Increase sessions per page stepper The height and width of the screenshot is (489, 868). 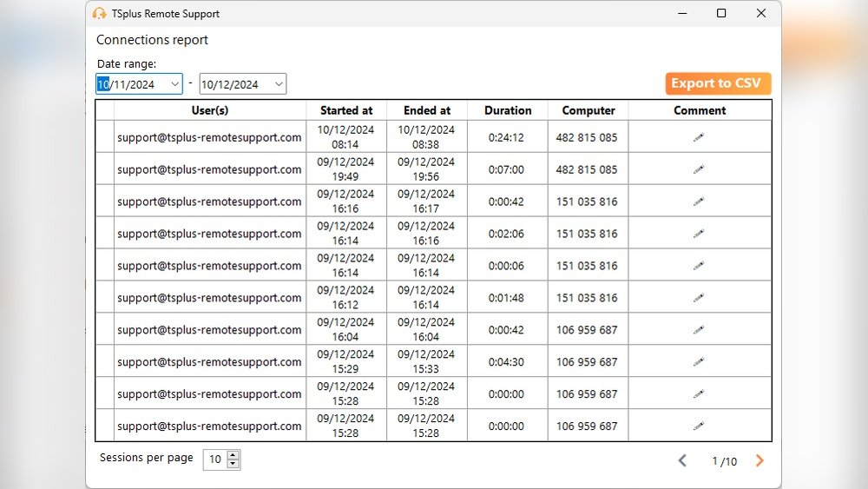click(x=233, y=454)
